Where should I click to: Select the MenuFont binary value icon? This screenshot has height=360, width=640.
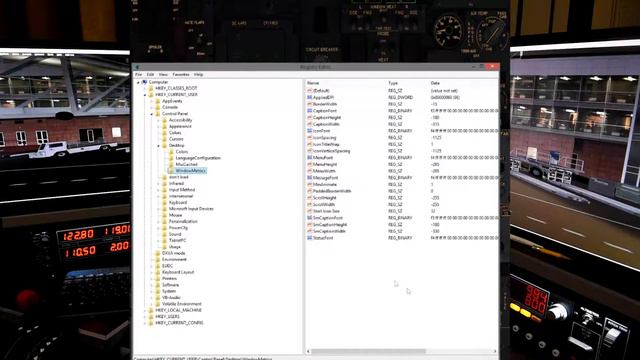[x=309, y=158]
